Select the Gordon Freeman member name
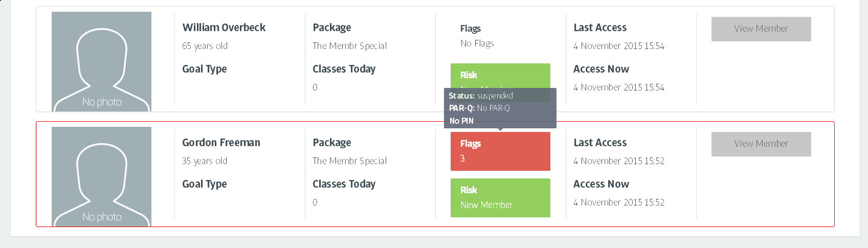Viewport: 868px width, 248px height. 221,143
